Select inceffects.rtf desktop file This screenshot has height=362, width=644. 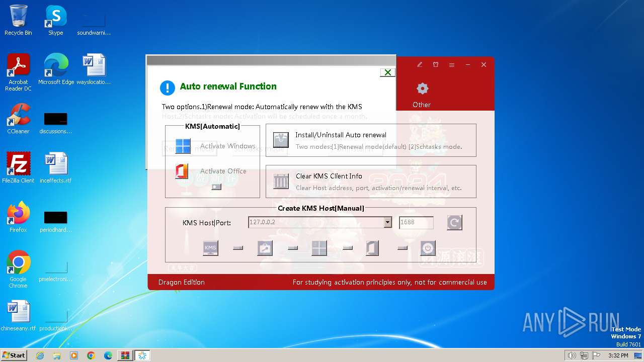coord(56,168)
